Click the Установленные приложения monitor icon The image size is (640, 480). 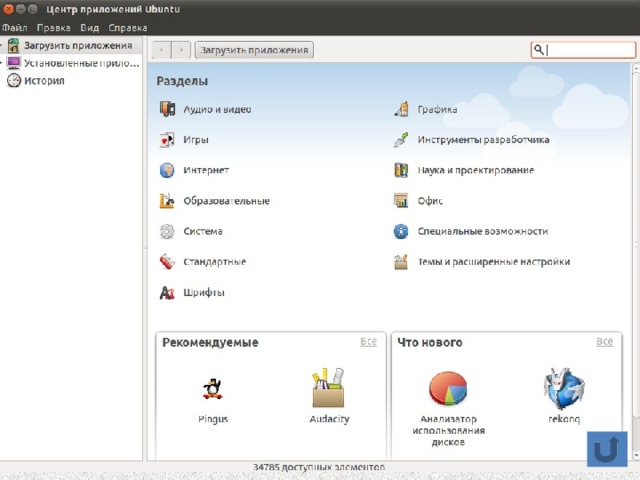pyautogui.click(x=14, y=63)
